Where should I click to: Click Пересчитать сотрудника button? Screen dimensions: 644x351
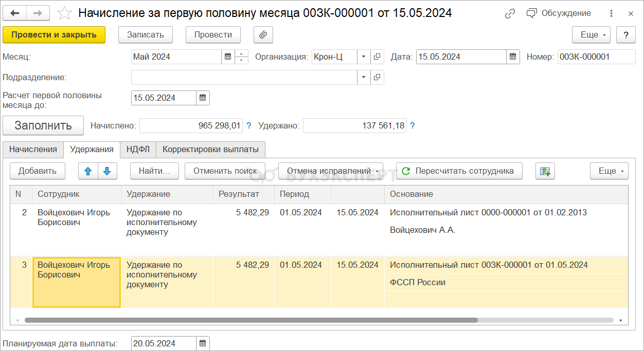[459, 171]
